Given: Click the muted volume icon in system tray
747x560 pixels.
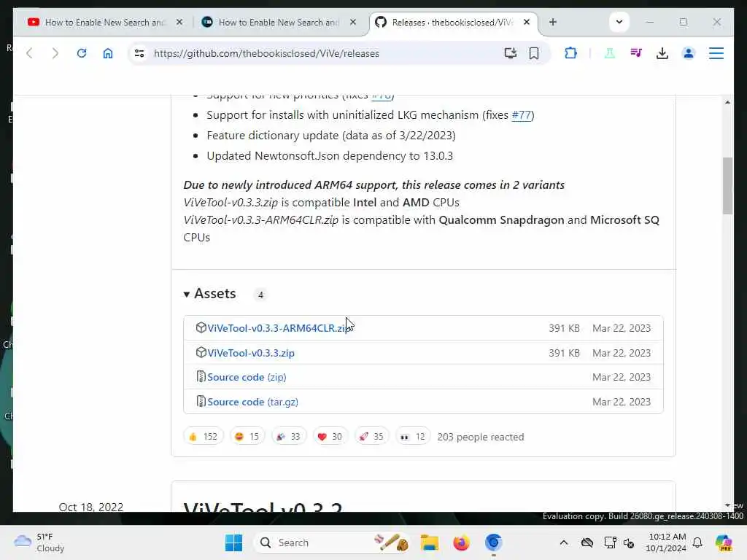Looking at the screenshot, I should pos(629,542).
